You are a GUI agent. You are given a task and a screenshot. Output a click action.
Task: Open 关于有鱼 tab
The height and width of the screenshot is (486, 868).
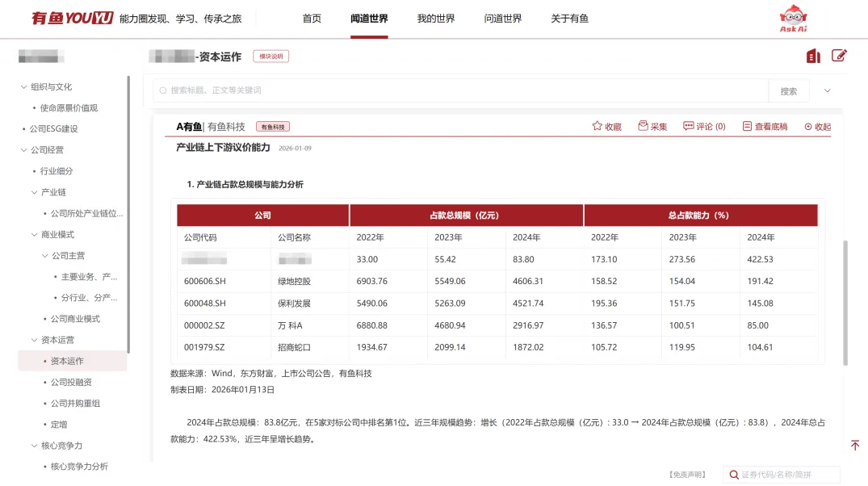point(569,19)
